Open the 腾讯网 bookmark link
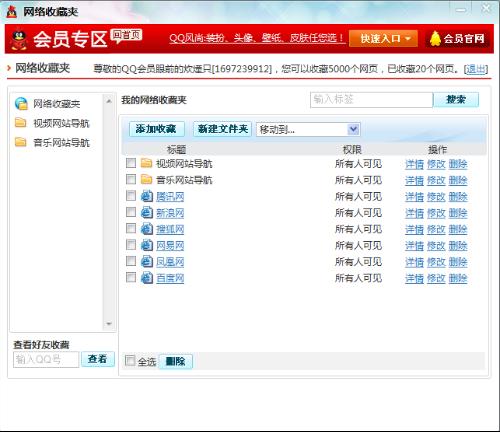 pyautogui.click(x=170, y=196)
